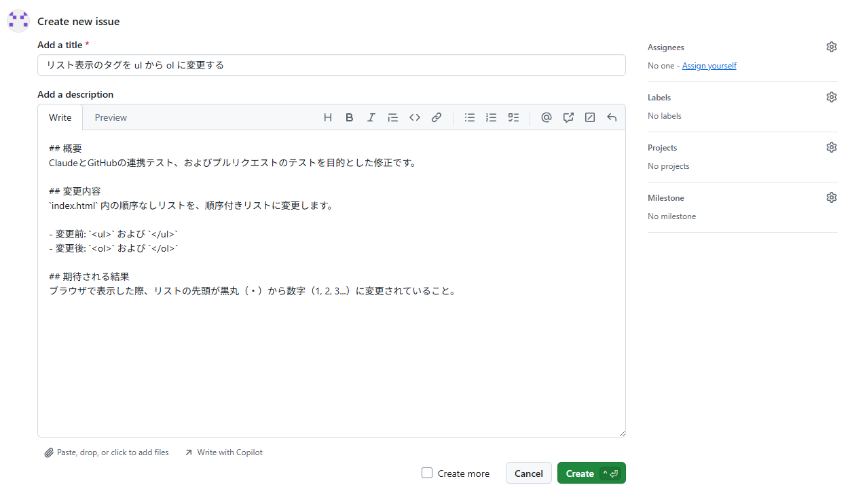Image resolution: width=850 pixels, height=504 pixels.
Task: Insert a quote block
Action: [393, 117]
